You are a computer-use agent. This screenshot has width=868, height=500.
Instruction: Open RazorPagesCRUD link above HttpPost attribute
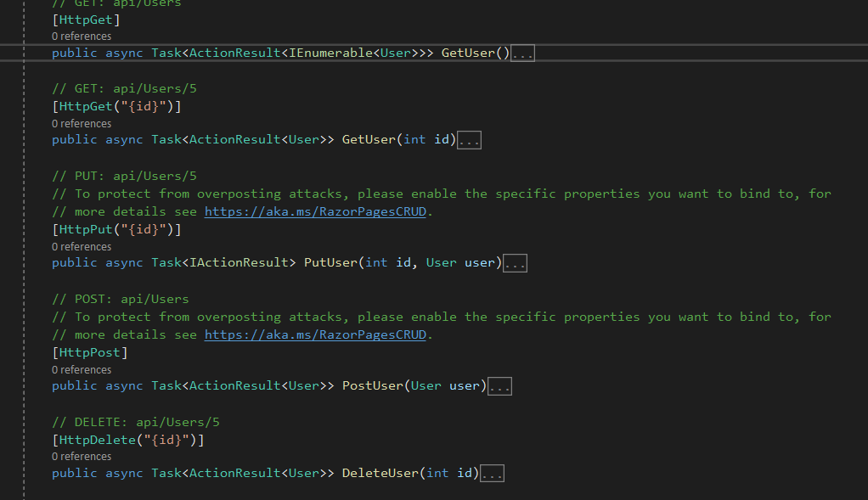pyautogui.click(x=316, y=335)
